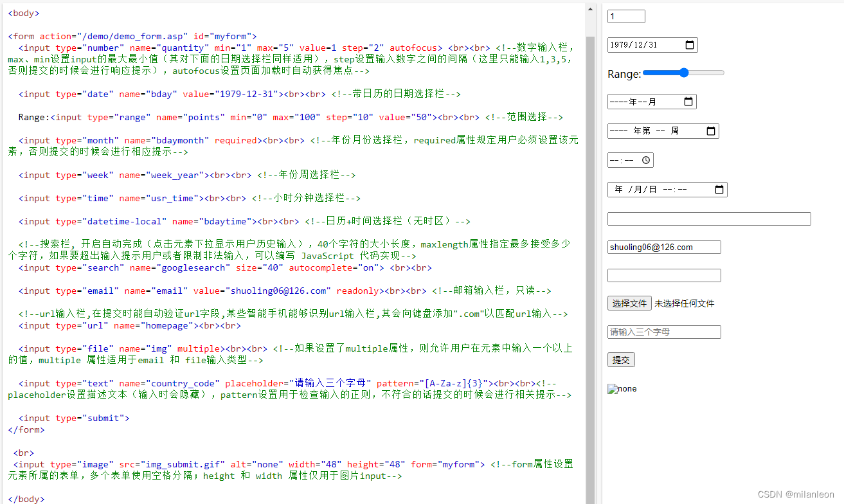Click the comment <!--年份周选择栏-->
The height and width of the screenshot is (504, 844).
306,175
